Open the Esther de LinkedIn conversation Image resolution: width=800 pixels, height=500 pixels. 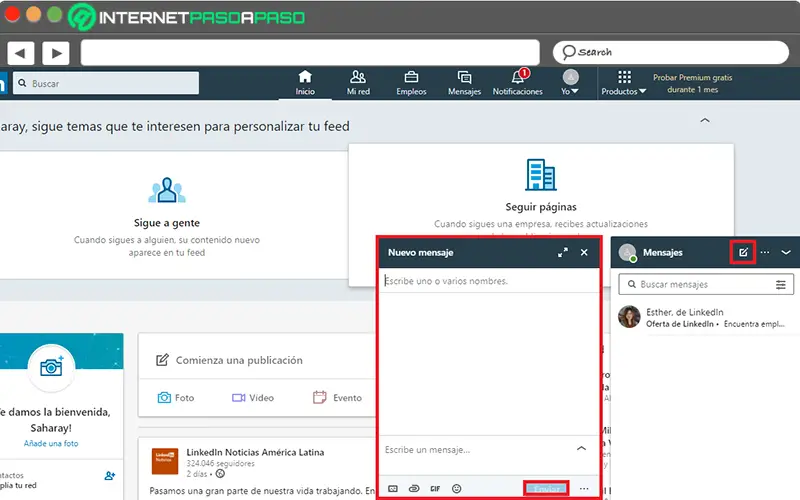pyautogui.click(x=705, y=317)
